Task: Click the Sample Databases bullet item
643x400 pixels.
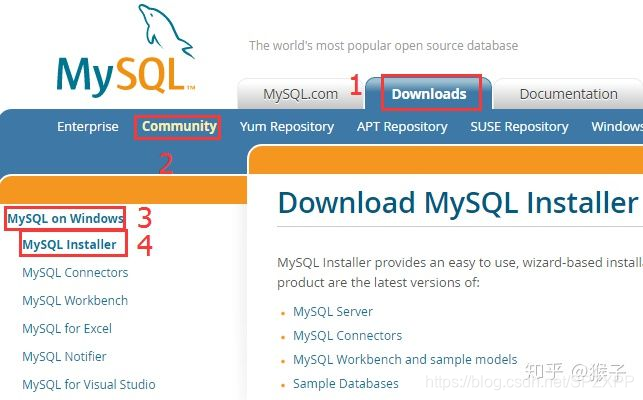Action: (346, 384)
